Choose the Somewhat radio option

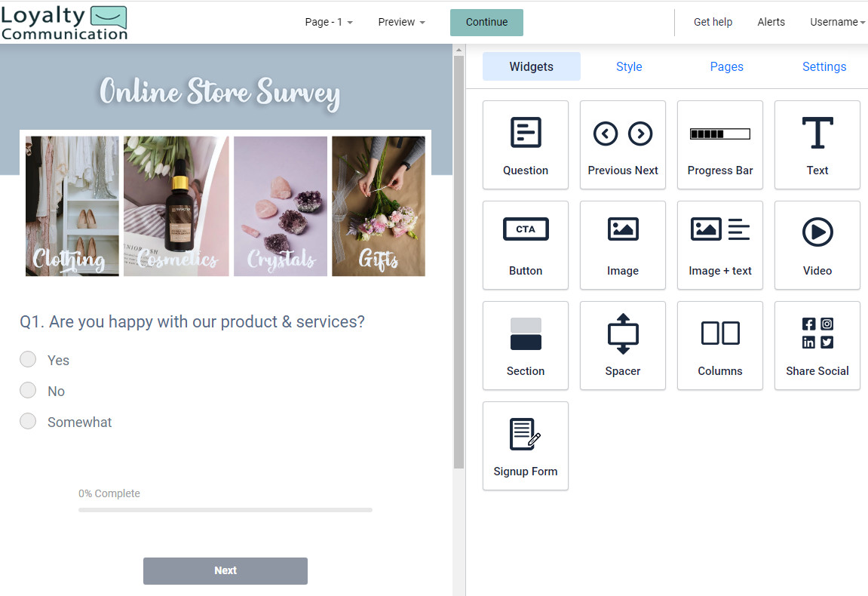click(28, 422)
